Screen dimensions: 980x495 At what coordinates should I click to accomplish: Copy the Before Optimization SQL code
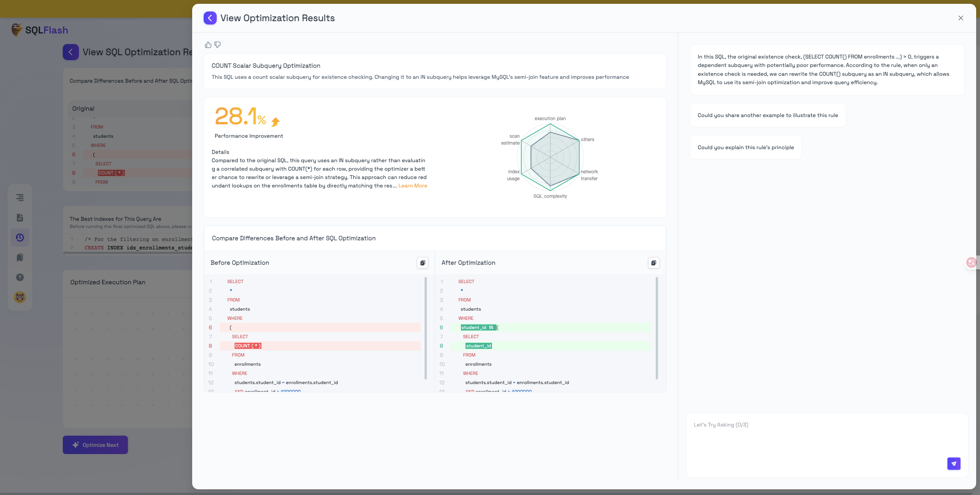point(422,263)
